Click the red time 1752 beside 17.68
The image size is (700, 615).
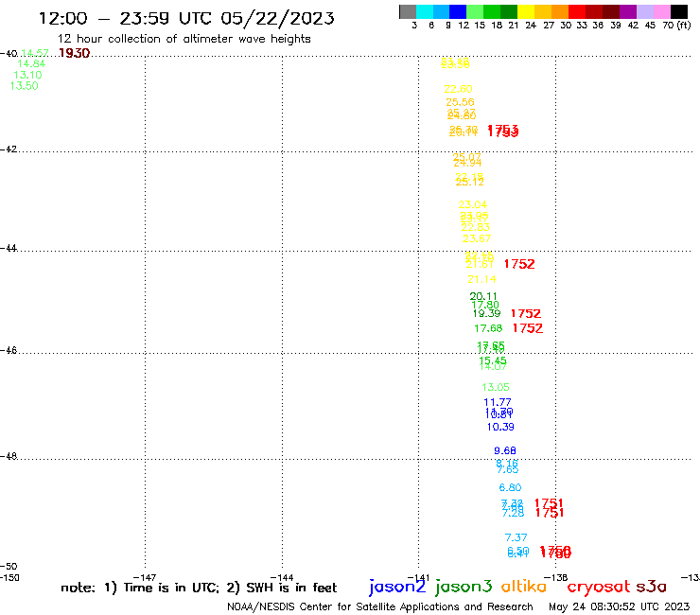528,328
